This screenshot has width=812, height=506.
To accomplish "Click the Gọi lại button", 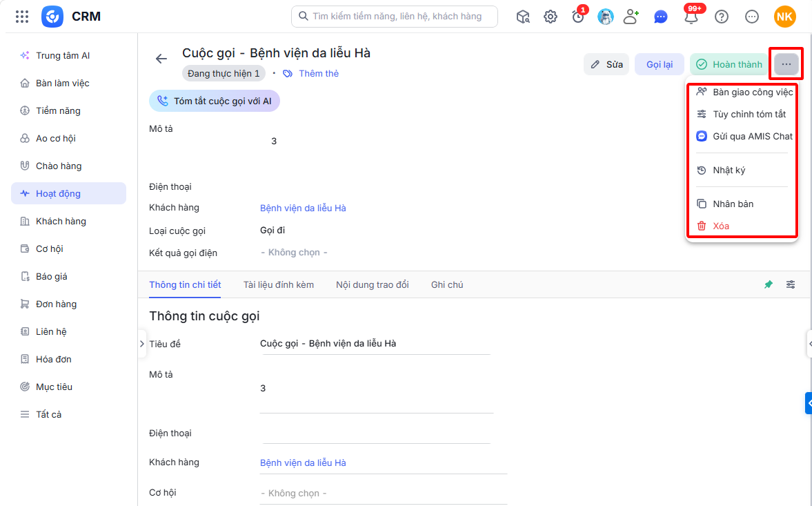I will pyautogui.click(x=660, y=64).
